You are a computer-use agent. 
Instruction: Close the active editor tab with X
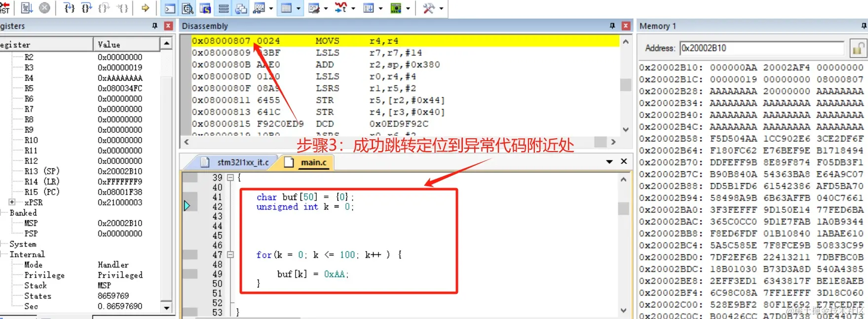624,161
